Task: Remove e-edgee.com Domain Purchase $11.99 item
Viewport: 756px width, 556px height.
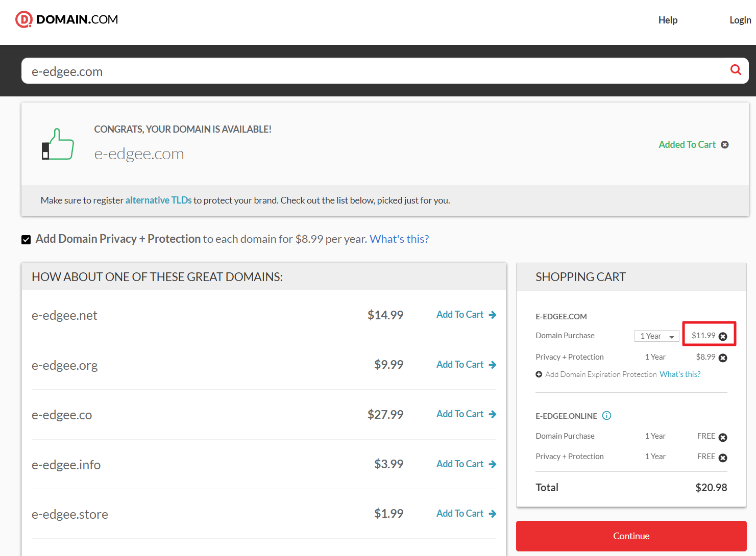Action: [723, 336]
